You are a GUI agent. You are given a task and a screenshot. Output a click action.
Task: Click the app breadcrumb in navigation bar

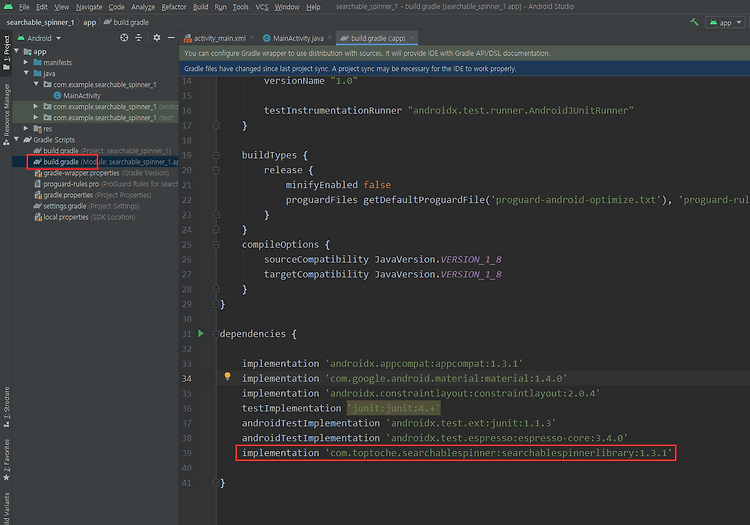(89, 22)
